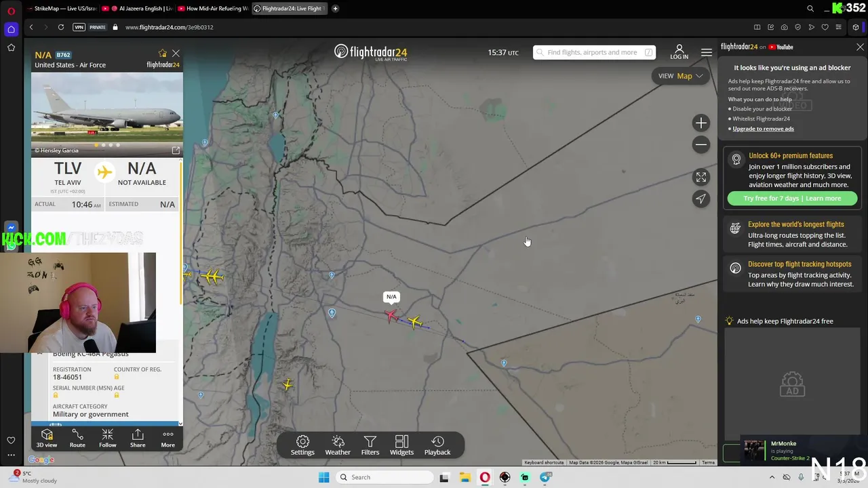This screenshot has height=488, width=868.
Task: Click the TLV Tel Aviv origin airport
Action: [x=67, y=174]
